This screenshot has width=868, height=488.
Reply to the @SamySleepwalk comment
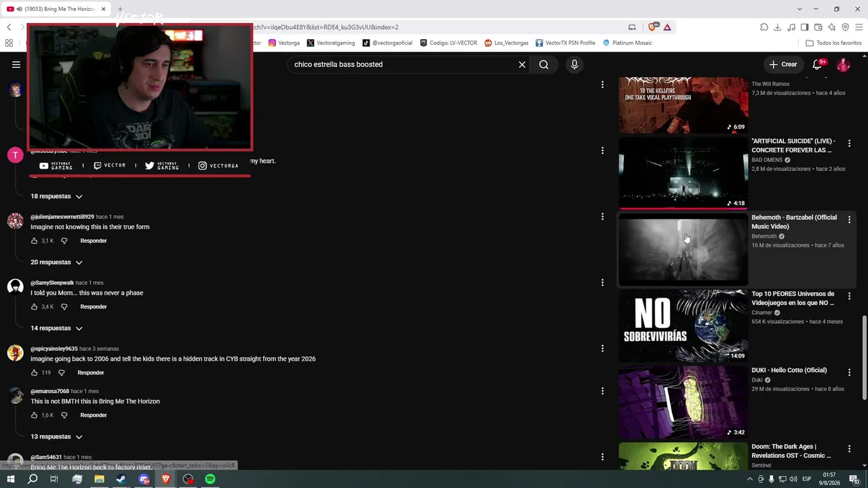tap(94, 306)
